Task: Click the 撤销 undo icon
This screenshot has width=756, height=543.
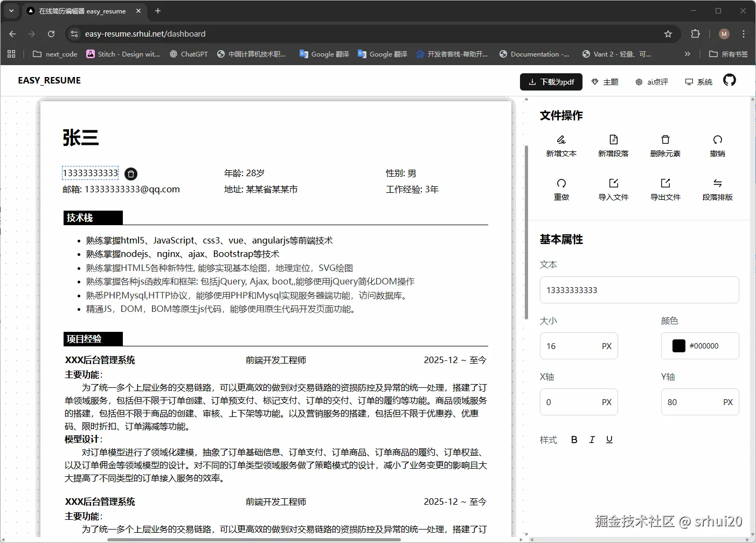Action: pyautogui.click(x=717, y=140)
